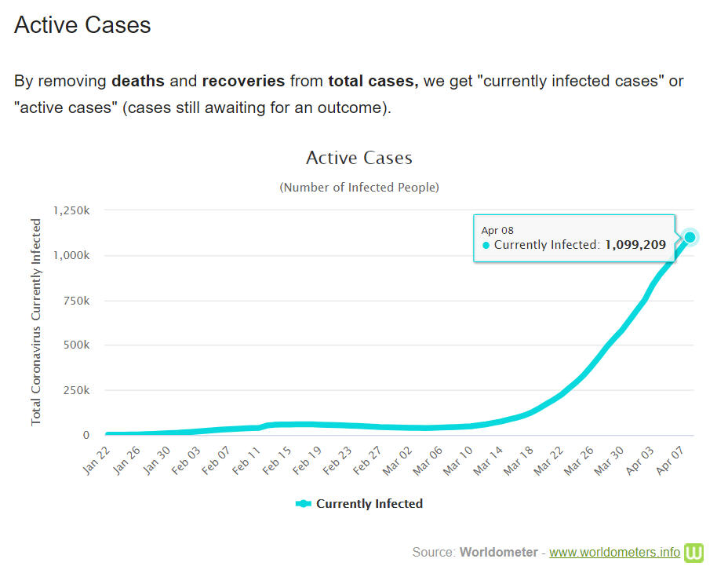Click the 1,250k y-axis label

coord(71,210)
